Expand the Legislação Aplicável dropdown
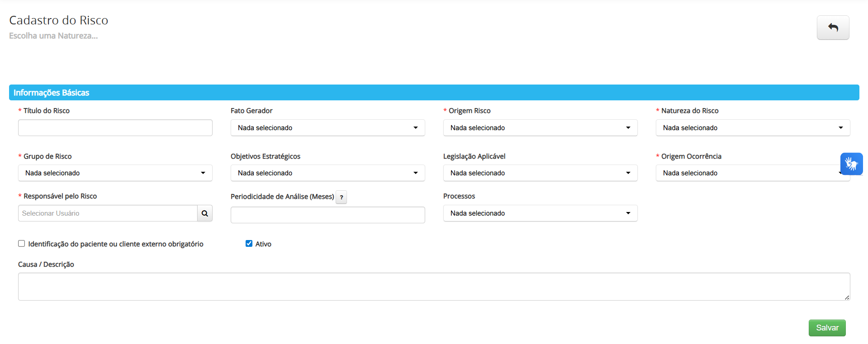This screenshot has height=344, width=868. [540, 173]
